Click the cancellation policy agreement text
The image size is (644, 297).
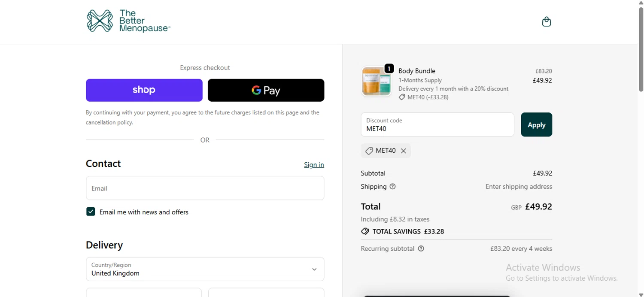point(203,117)
